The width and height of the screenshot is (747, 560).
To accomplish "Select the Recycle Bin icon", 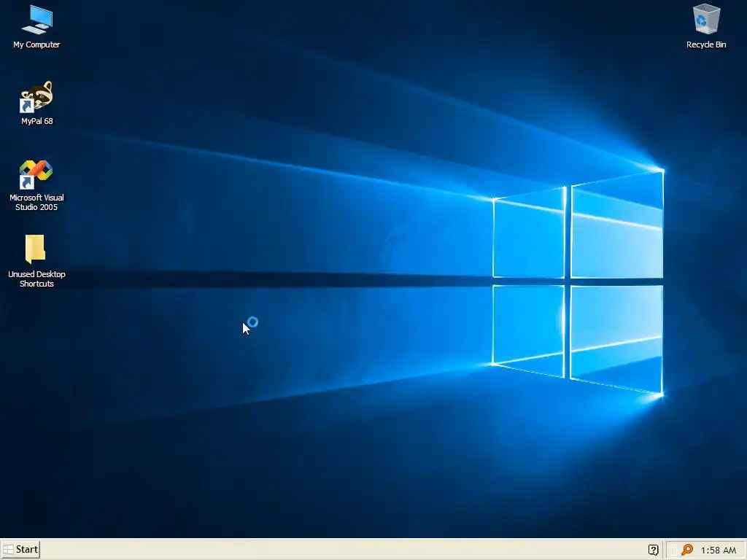I will 706,19.
